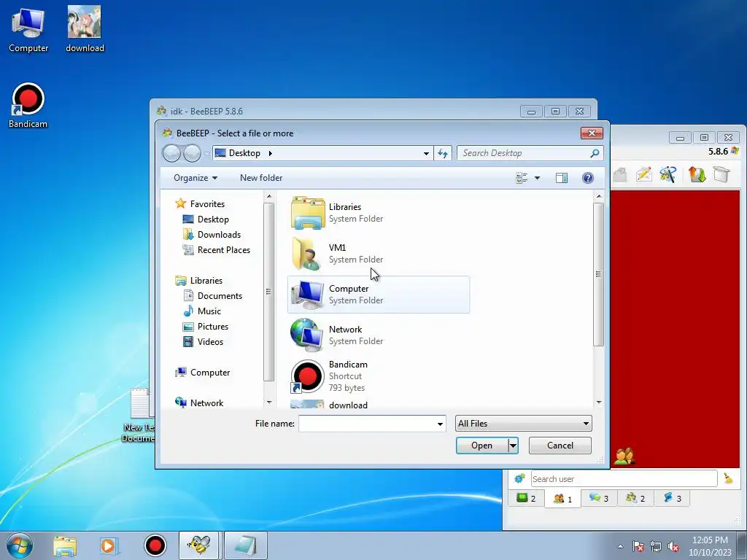Viewport: 747px width, 560px height.
Task: Click Bandicam record icon in taskbar
Action: click(155, 545)
